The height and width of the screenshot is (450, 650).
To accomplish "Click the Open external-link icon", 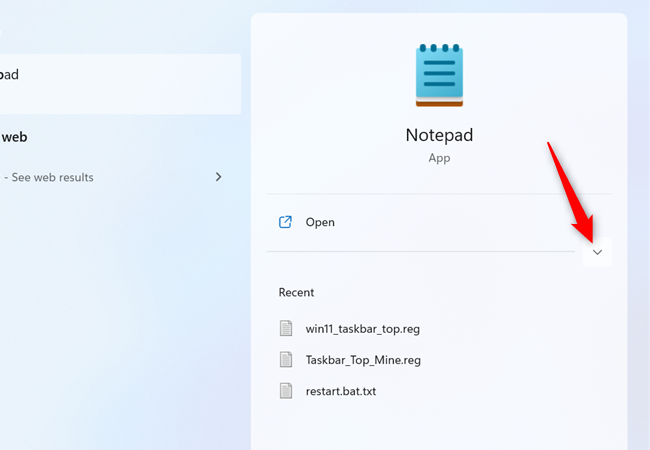I will point(286,222).
